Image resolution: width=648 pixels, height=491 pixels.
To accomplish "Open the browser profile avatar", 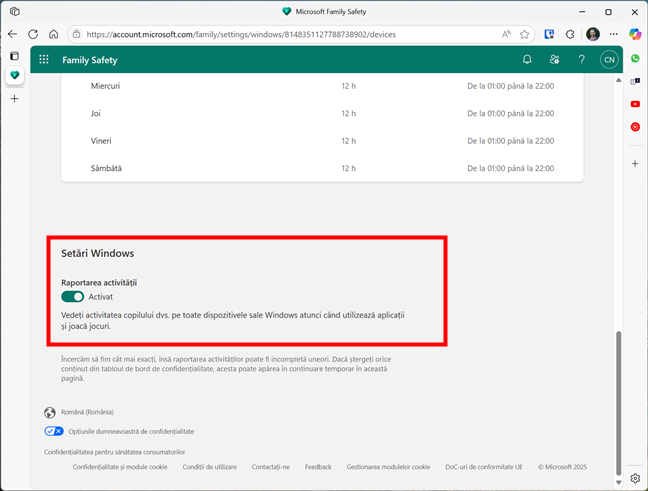I will click(593, 34).
